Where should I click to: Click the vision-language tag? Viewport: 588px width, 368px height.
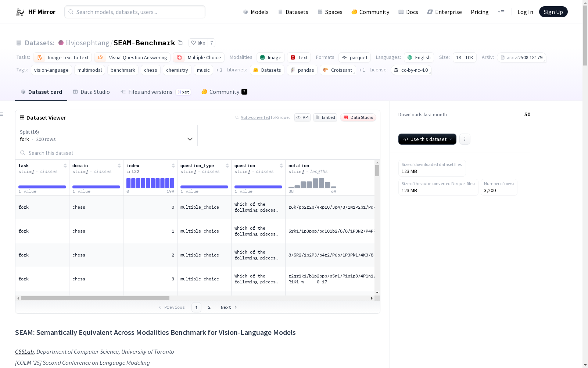[51, 70]
